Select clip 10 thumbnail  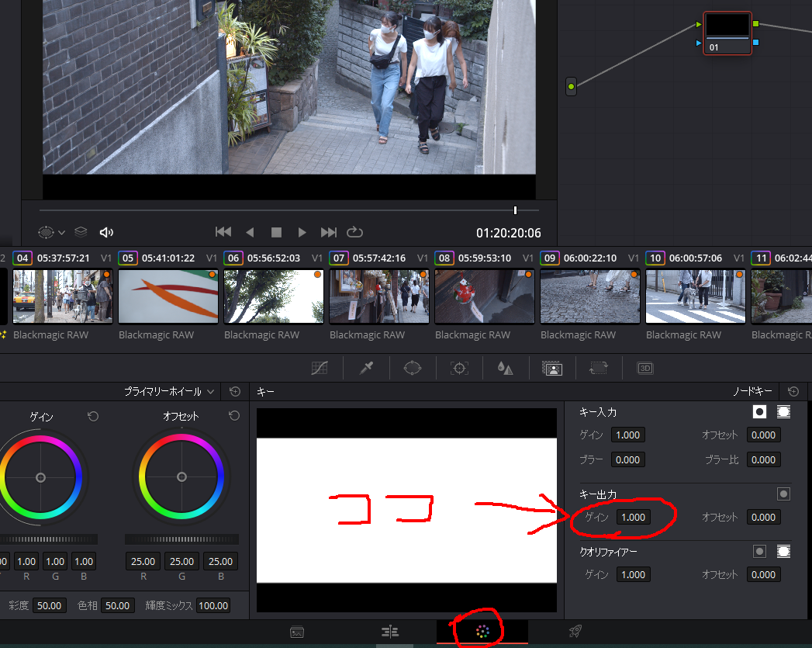click(696, 296)
